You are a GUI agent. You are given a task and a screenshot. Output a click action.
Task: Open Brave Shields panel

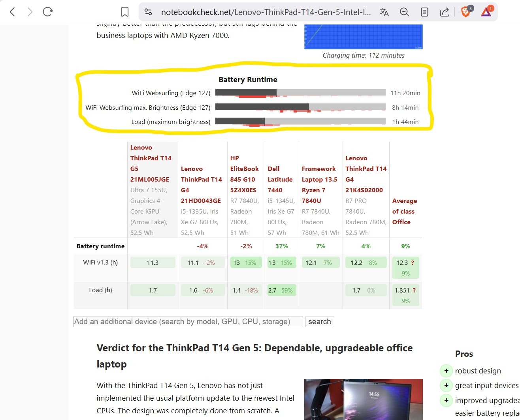[x=467, y=11]
